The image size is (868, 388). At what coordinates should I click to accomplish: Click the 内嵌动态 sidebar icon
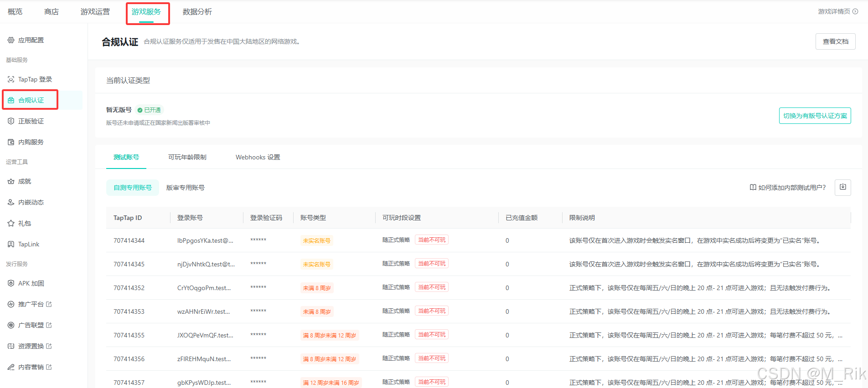(x=11, y=202)
